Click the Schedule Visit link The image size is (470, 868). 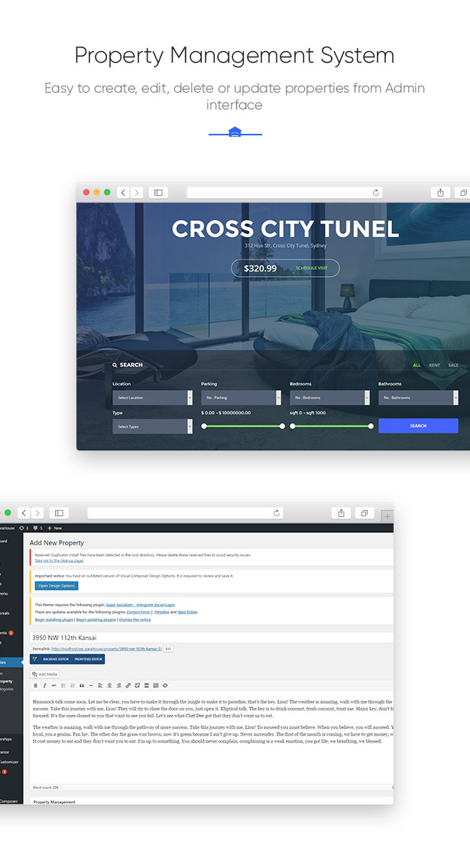[x=311, y=268]
